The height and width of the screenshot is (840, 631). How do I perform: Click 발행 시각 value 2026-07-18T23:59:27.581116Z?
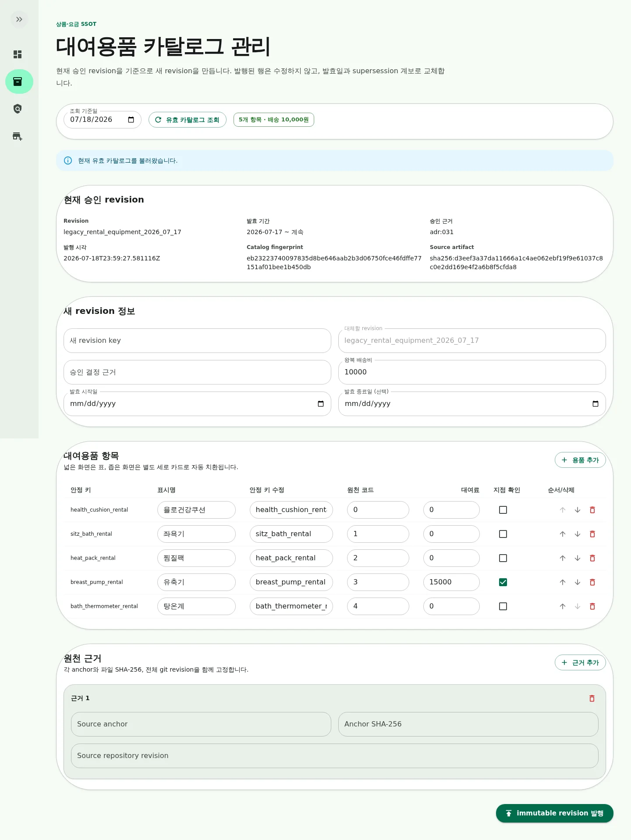tap(112, 258)
